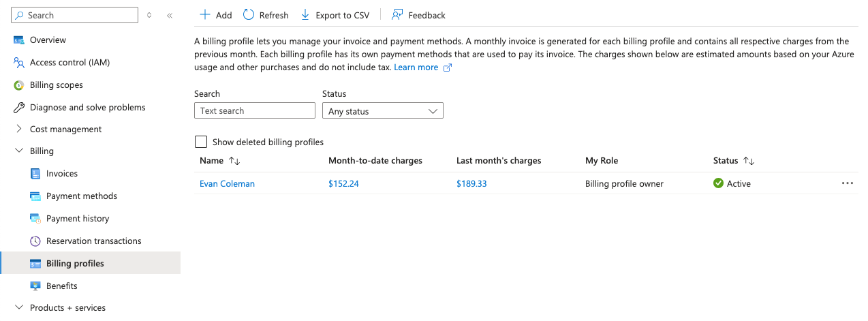Click the Overview sidebar icon

coord(19,40)
